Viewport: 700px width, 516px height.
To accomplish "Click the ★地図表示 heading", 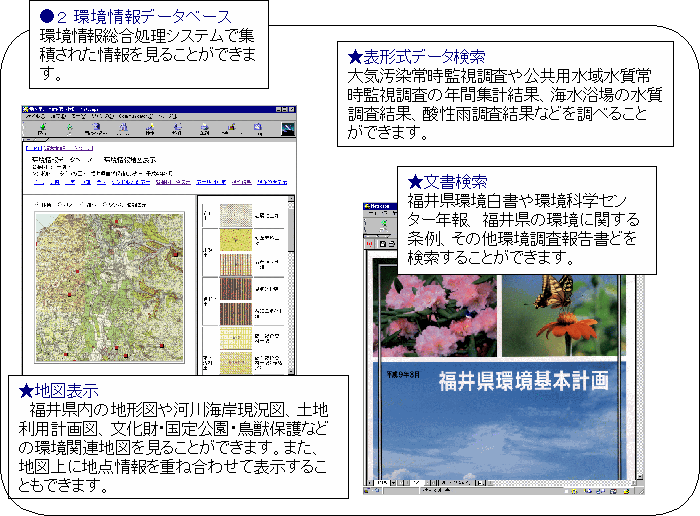I will point(58,391).
